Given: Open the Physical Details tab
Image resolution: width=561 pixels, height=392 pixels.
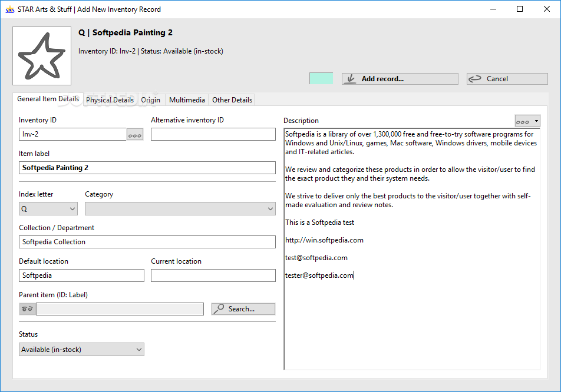Looking at the screenshot, I should point(110,100).
